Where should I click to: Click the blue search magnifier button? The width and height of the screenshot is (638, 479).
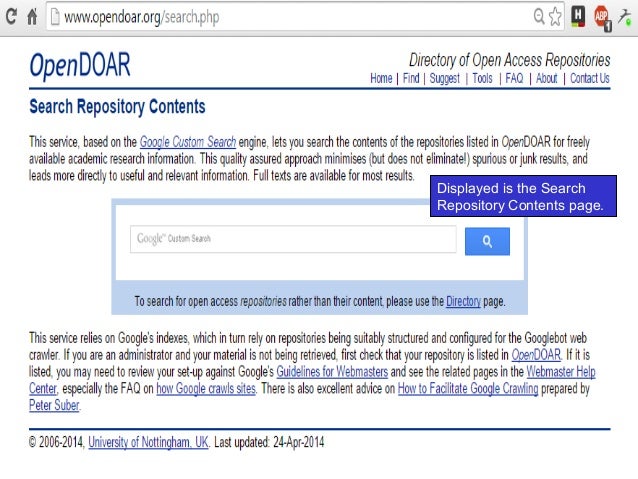(487, 241)
